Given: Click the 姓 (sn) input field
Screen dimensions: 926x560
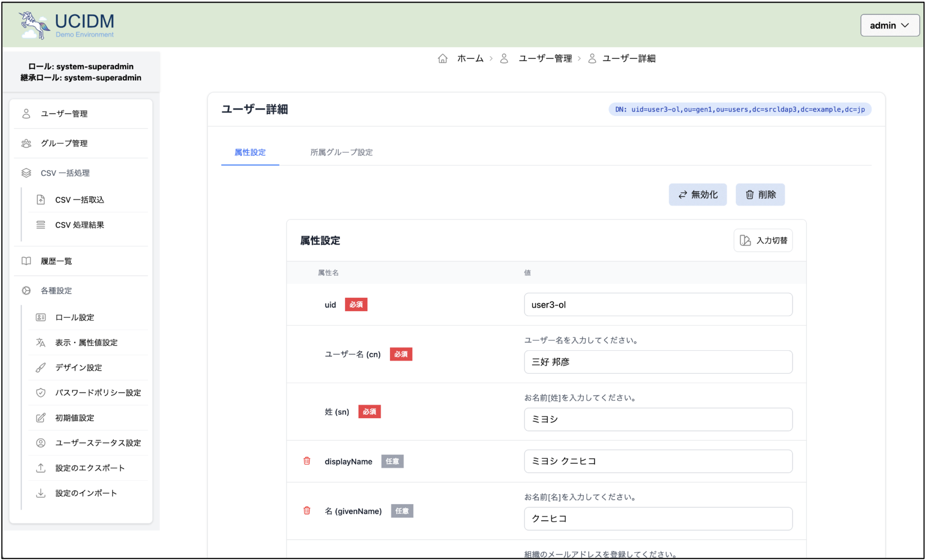Looking at the screenshot, I should [658, 419].
